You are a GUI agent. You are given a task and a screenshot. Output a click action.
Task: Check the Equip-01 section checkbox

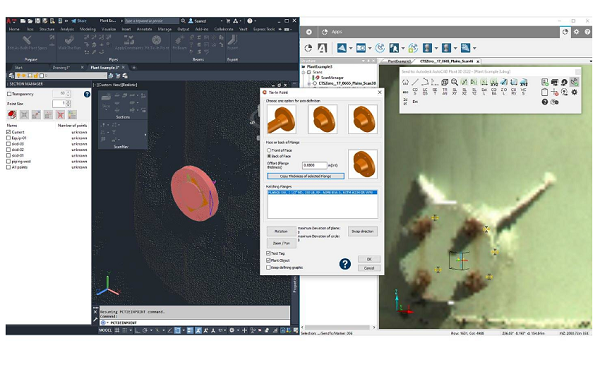tap(8, 138)
